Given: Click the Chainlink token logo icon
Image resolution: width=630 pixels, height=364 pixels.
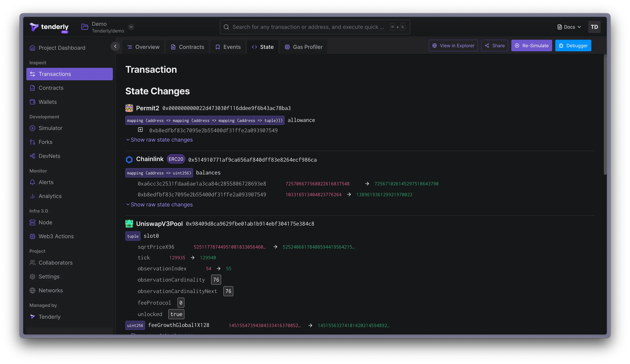Looking at the screenshot, I should coord(129,160).
